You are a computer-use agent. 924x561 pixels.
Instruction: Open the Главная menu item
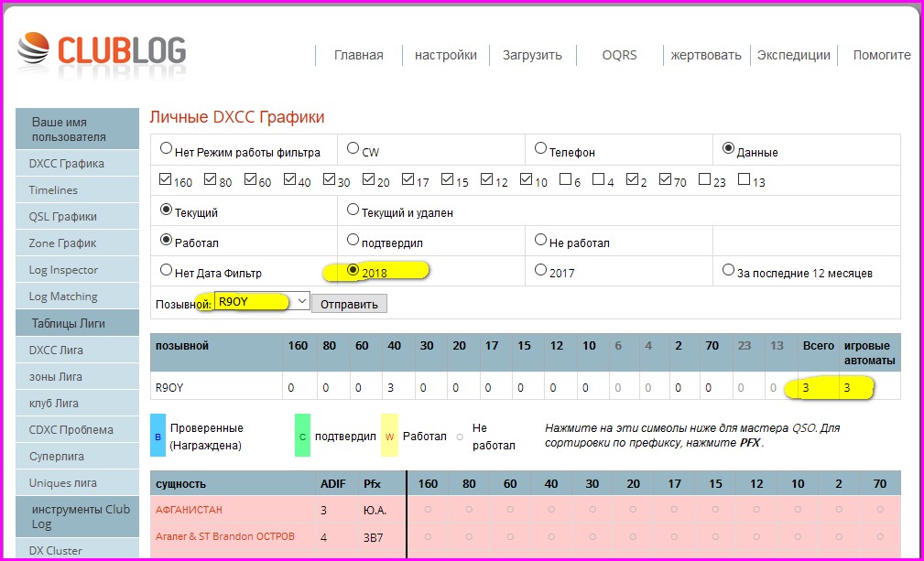pos(358,55)
